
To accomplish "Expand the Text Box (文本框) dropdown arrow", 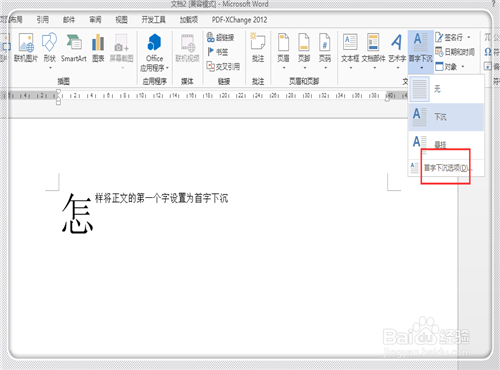I will pyautogui.click(x=351, y=68).
